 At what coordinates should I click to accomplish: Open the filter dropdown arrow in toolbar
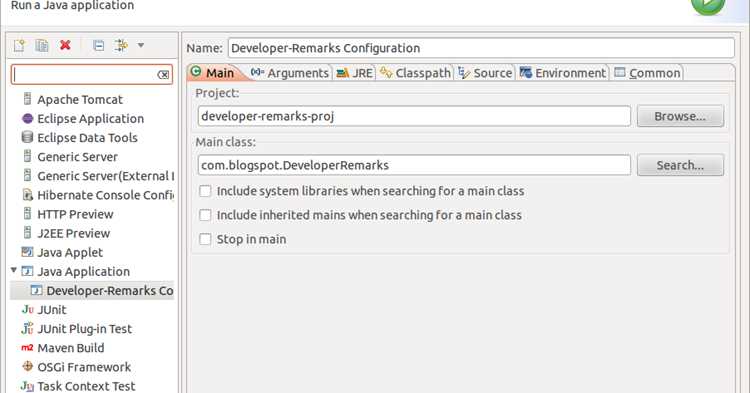pos(141,45)
